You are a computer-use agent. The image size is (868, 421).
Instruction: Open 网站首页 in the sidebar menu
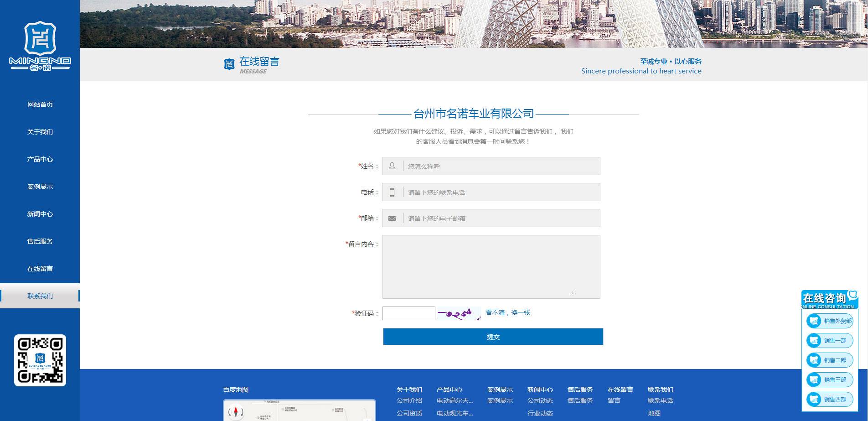[40, 104]
